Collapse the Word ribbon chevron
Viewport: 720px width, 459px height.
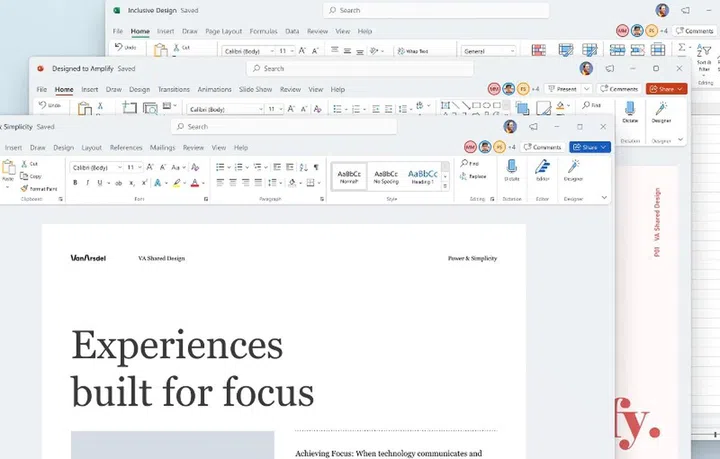(x=604, y=197)
